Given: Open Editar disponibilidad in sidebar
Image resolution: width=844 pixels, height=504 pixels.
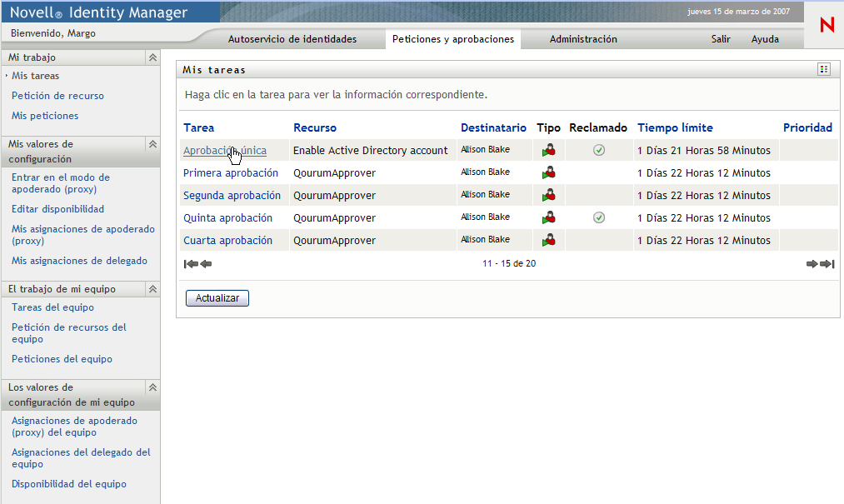Looking at the screenshot, I should 58,209.
